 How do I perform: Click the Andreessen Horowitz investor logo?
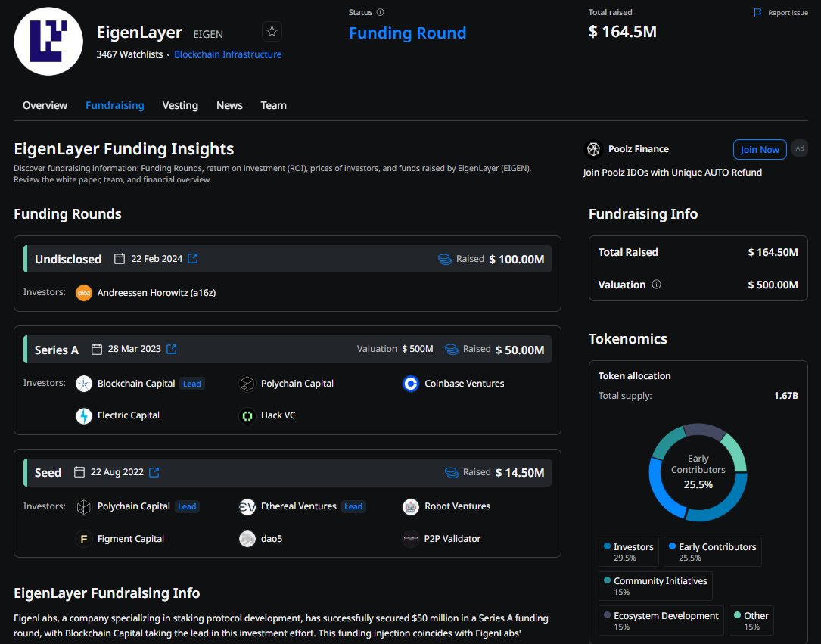click(83, 291)
